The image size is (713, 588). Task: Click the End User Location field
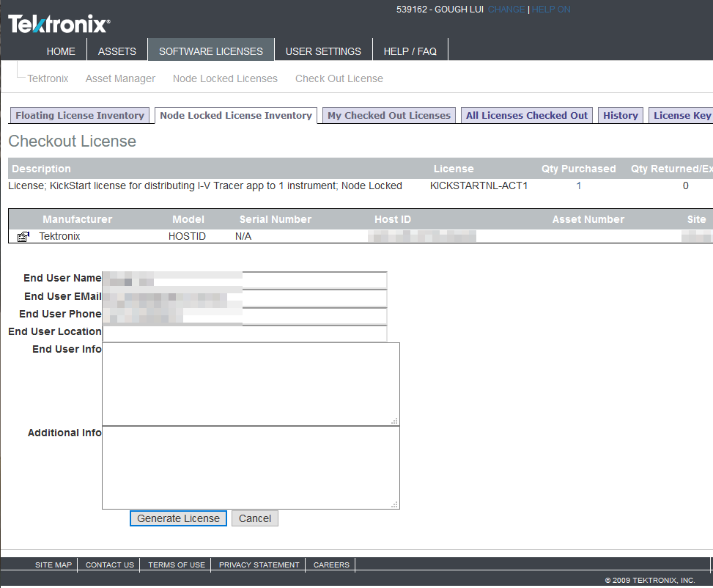tap(245, 333)
